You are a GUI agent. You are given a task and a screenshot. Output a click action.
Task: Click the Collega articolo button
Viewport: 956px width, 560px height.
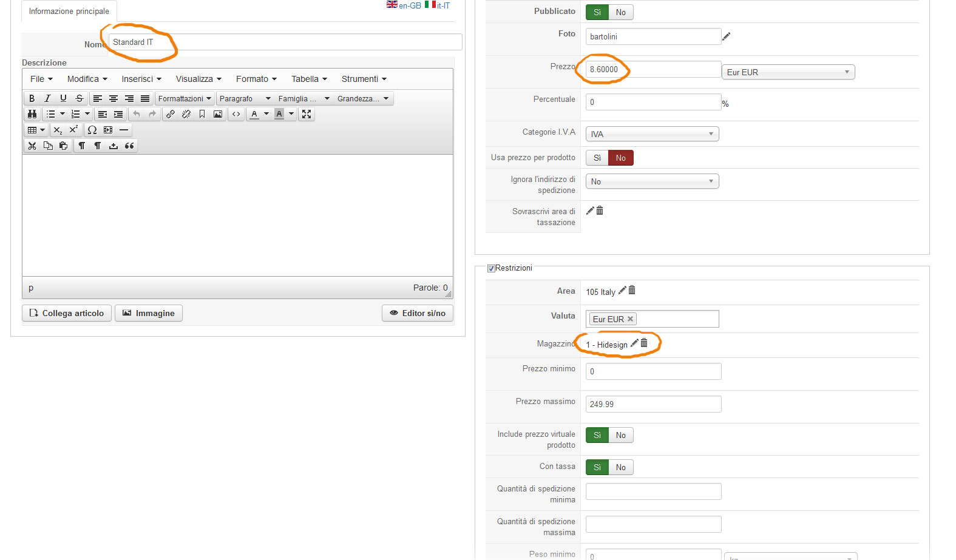coord(67,313)
